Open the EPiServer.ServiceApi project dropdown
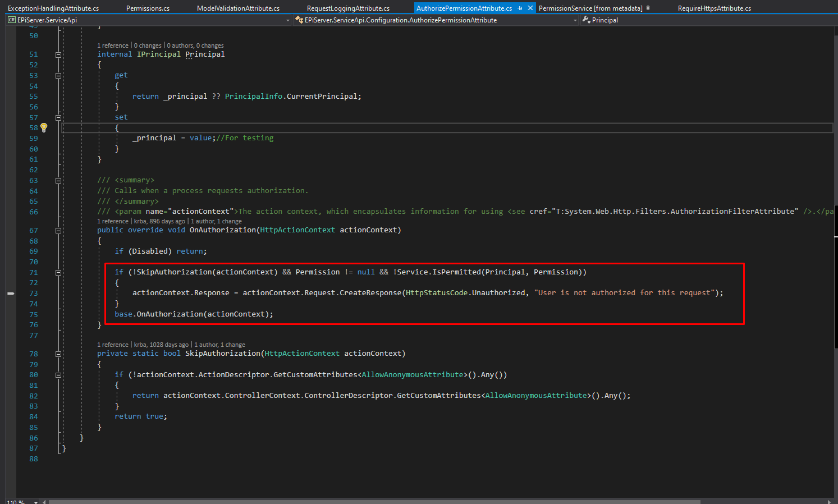 (x=288, y=20)
